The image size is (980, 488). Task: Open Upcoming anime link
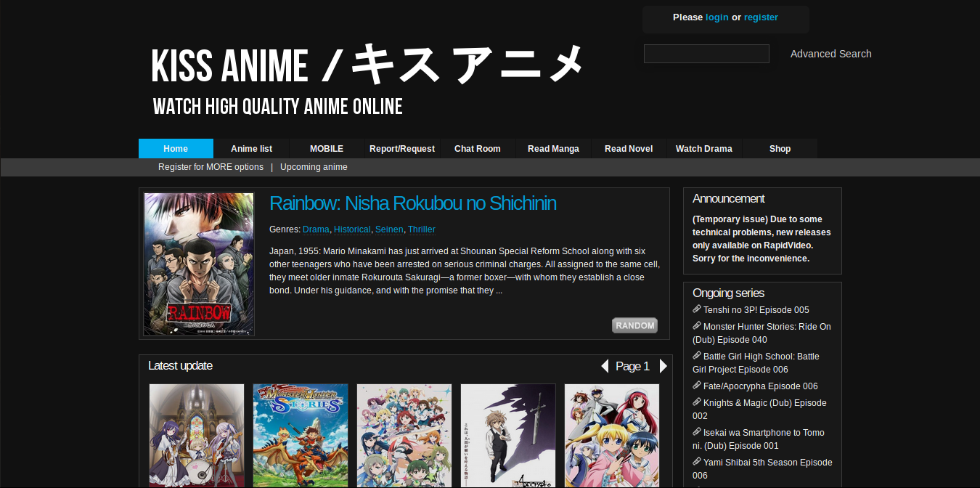click(x=314, y=167)
